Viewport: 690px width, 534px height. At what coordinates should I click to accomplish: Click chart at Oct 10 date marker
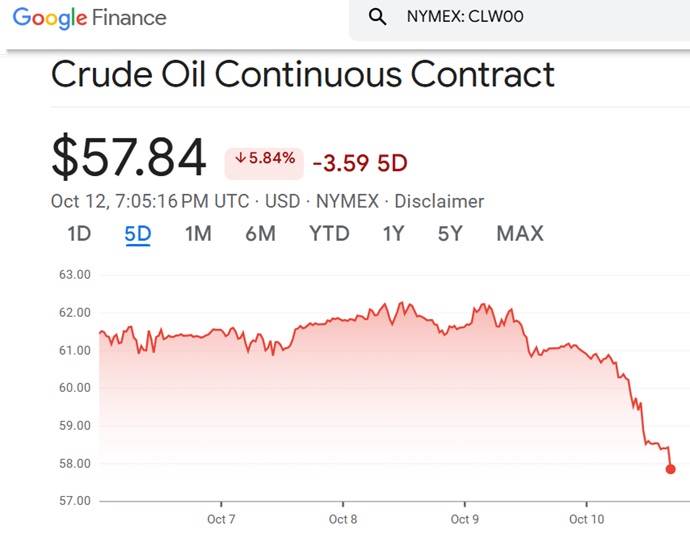coord(586,519)
